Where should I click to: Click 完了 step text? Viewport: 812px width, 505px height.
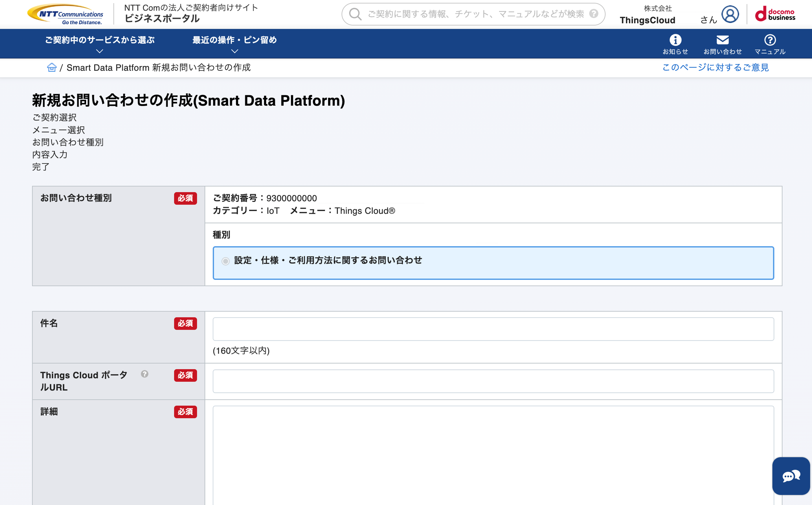(x=41, y=167)
